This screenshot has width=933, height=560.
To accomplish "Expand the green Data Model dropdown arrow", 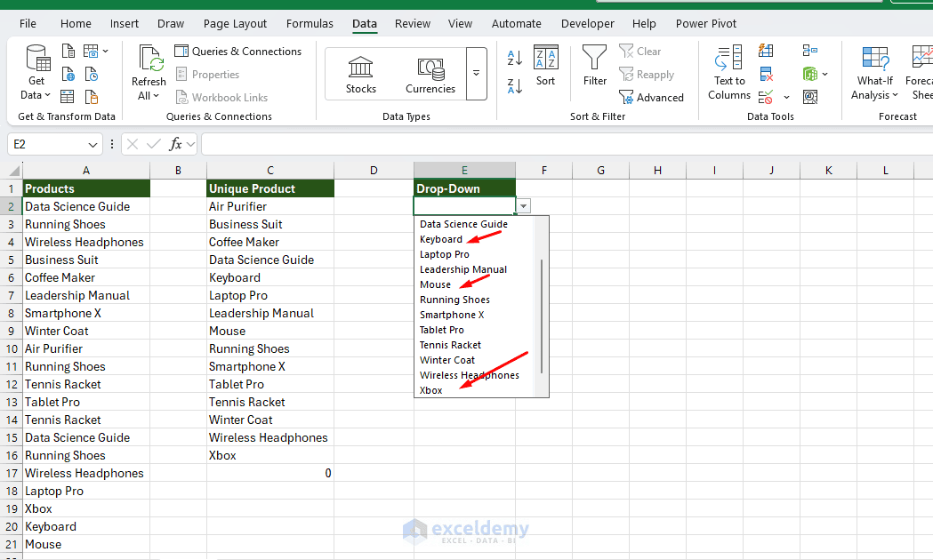I will (824, 75).
